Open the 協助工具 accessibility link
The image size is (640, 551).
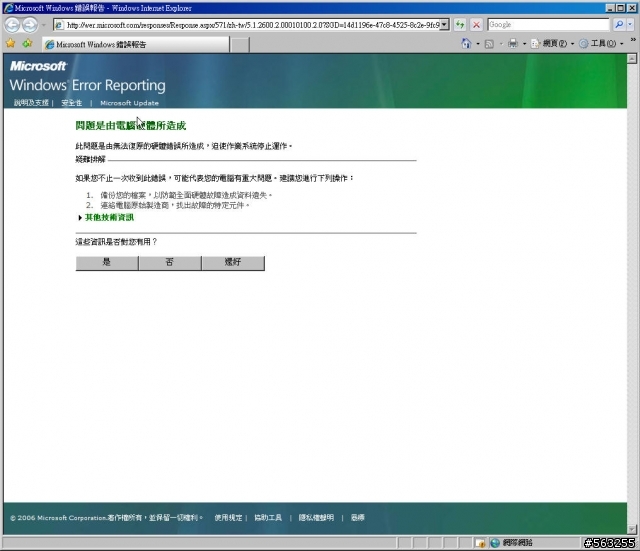coord(268,518)
